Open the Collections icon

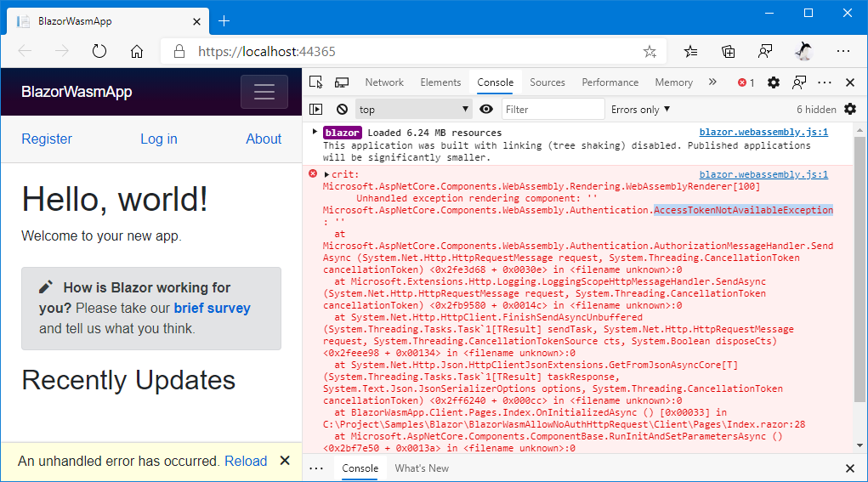[x=728, y=52]
